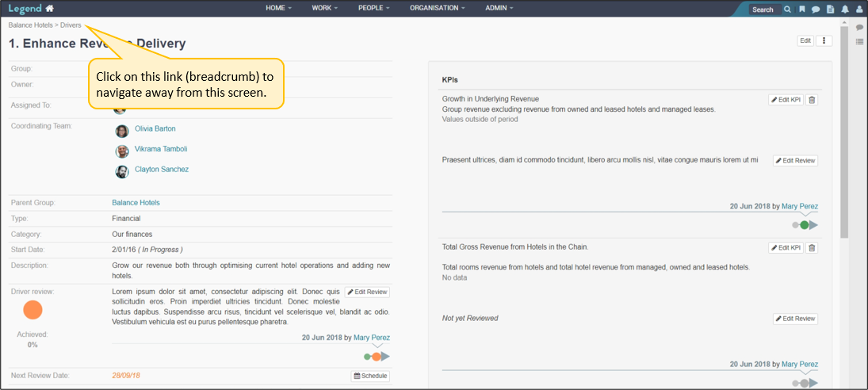Open the document icon in the top bar
Screen dimensions: 868x390
(x=830, y=10)
